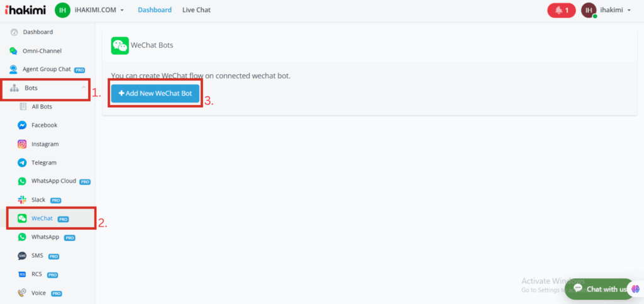The height and width of the screenshot is (304, 644).
Task: Click the Slack icon in sidebar
Action: tap(22, 200)
